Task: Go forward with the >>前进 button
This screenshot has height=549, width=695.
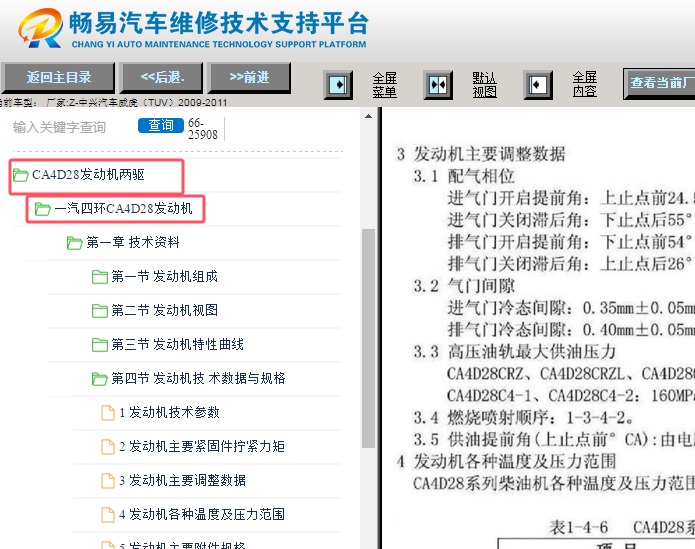Action: point(250,78)
